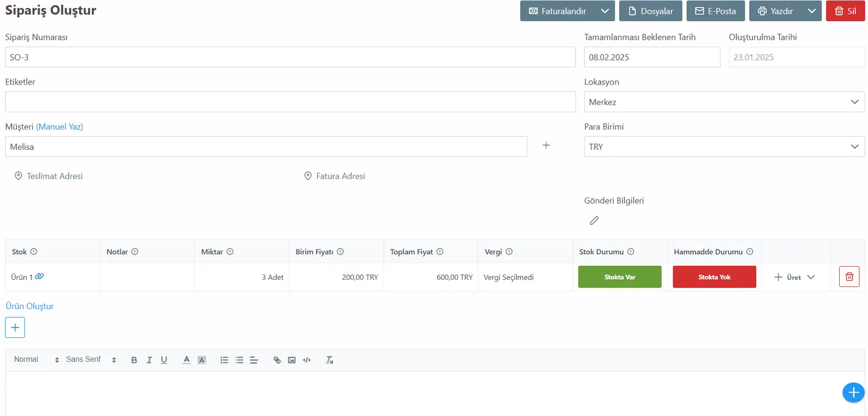
Task: Open the linked product icon beside Ürün 1
Action: (40, 277)
